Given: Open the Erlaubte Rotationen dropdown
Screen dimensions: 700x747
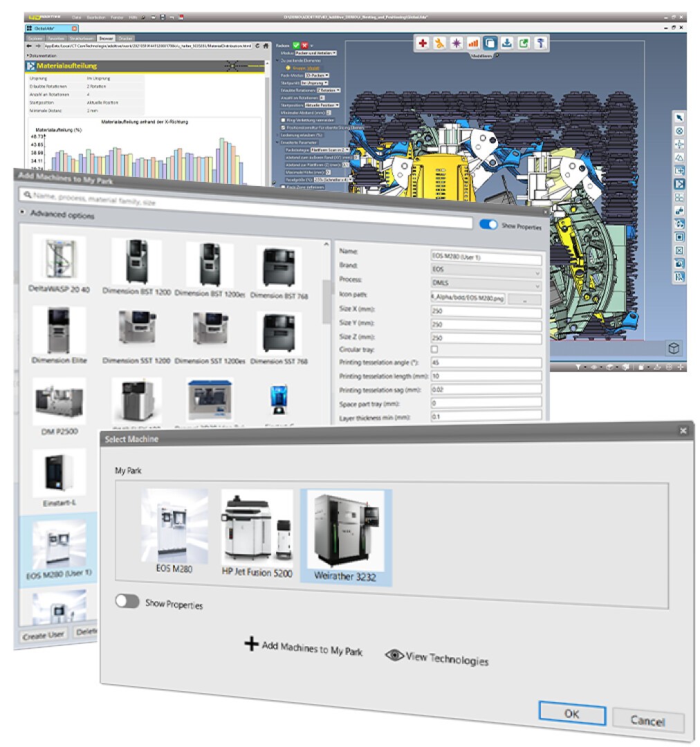Looking at the screenshot, I should click(329, 90).
